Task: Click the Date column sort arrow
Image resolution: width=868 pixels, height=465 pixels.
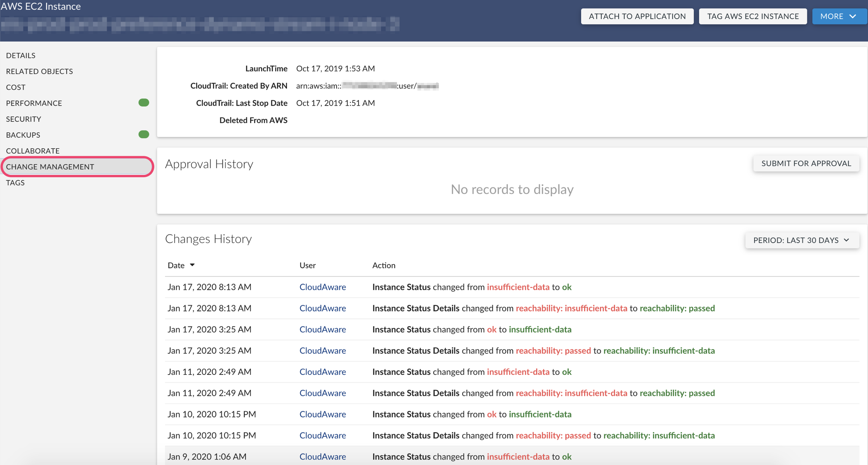Action: point(192,265)
